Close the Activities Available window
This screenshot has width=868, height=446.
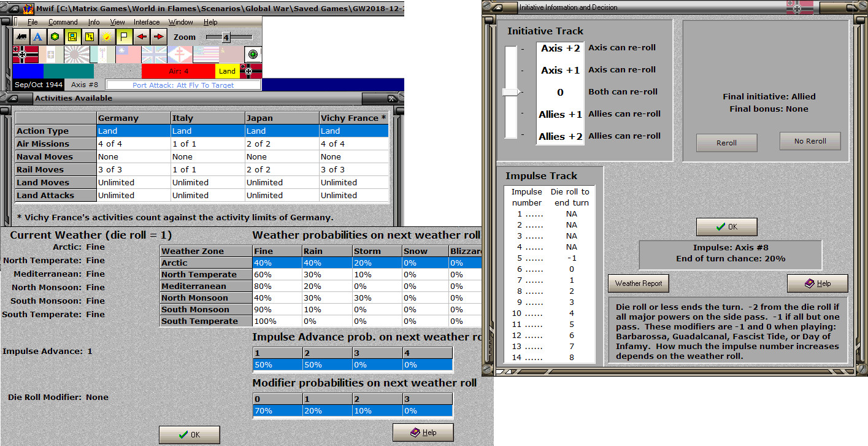coord(392,98)
